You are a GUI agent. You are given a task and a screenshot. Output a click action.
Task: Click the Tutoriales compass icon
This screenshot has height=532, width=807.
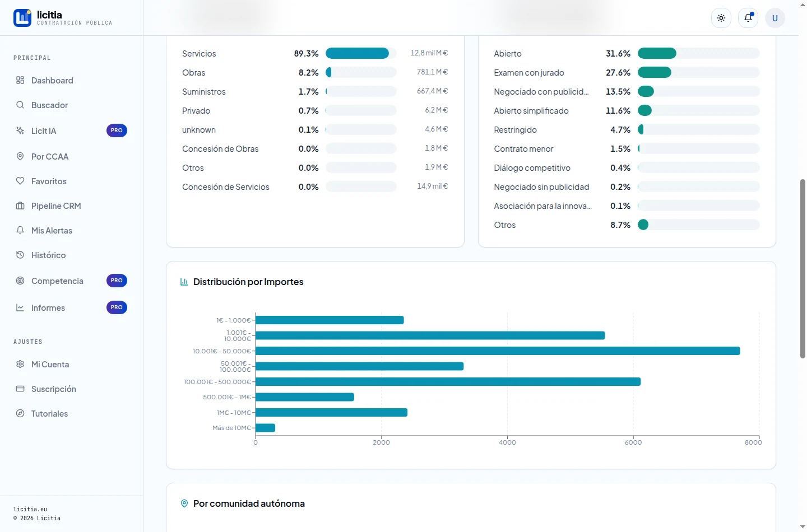tap(20, 413)
